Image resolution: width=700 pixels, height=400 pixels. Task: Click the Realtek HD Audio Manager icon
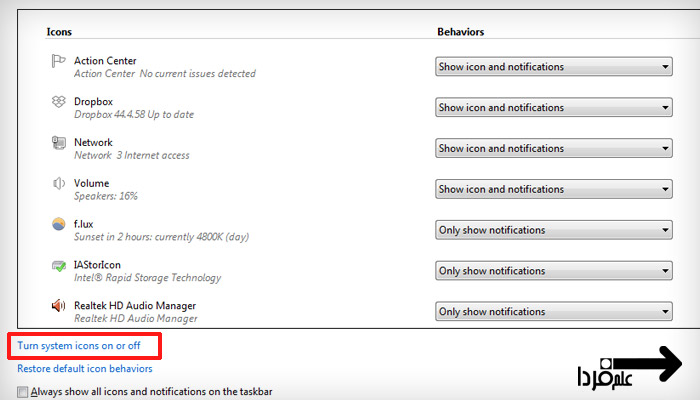(57, 307)
